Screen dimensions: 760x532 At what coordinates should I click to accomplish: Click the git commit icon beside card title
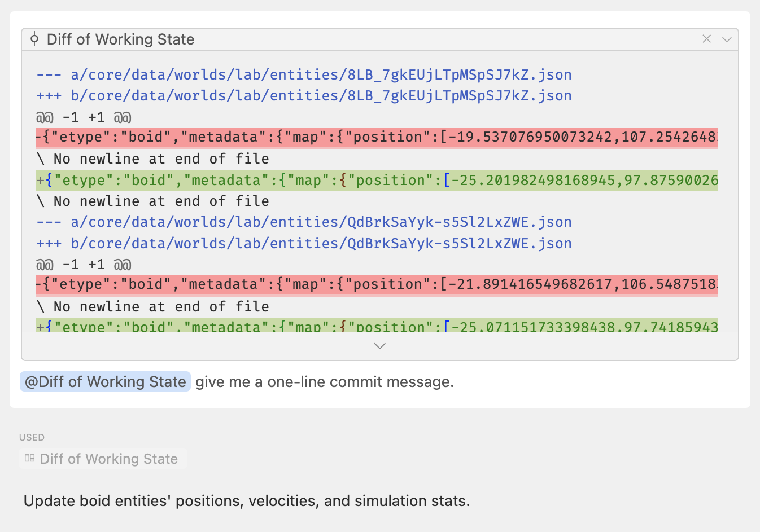(34, 39)
